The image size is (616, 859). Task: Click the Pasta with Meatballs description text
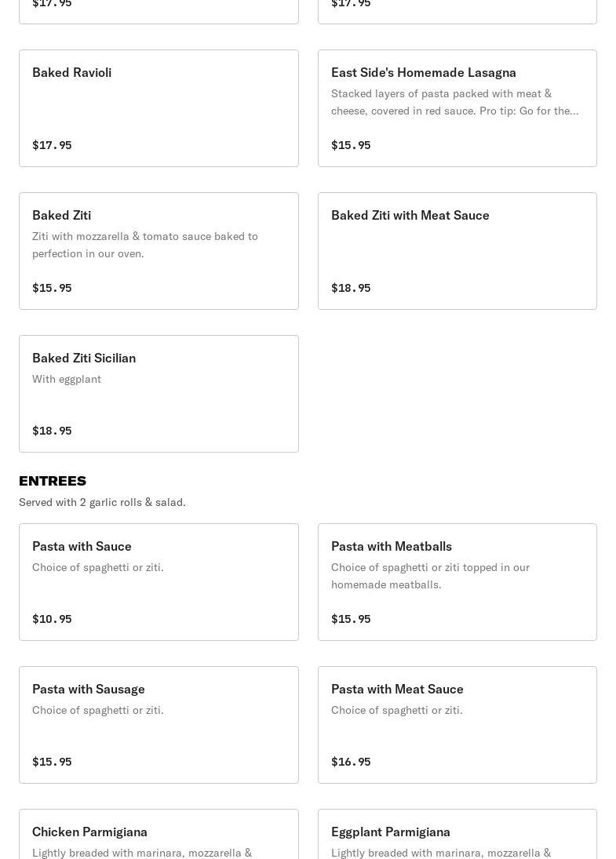430,576
